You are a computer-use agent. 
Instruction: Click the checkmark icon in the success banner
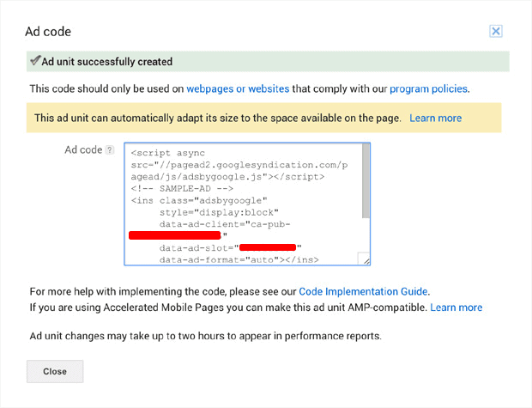point(35,60)
